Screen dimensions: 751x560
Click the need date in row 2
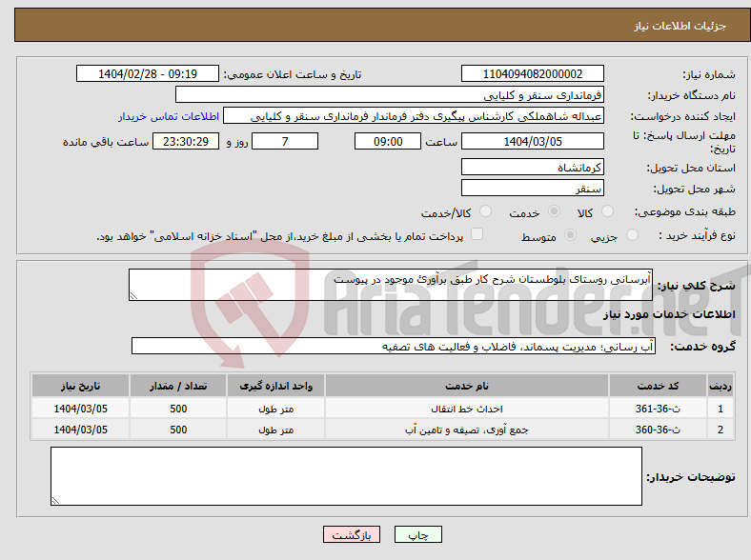tap(80, 430)
